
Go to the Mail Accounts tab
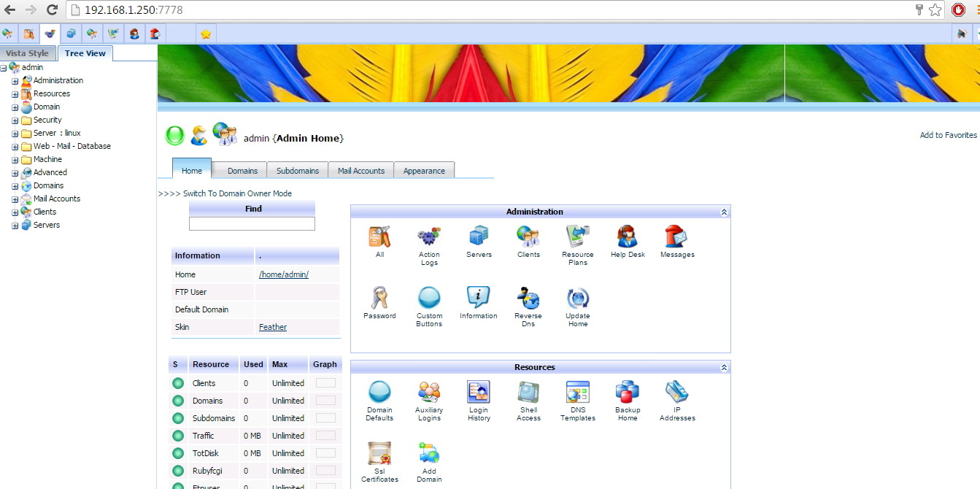361,170
